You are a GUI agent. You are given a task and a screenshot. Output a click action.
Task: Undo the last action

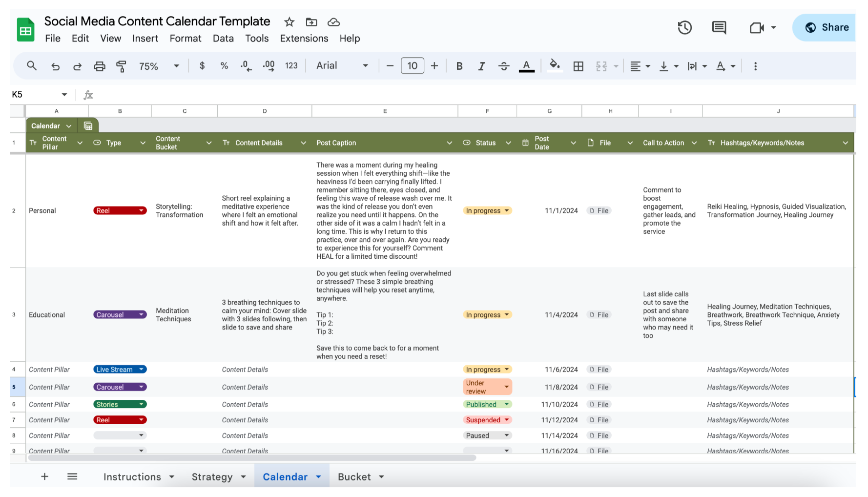click(x=55, y=66)
